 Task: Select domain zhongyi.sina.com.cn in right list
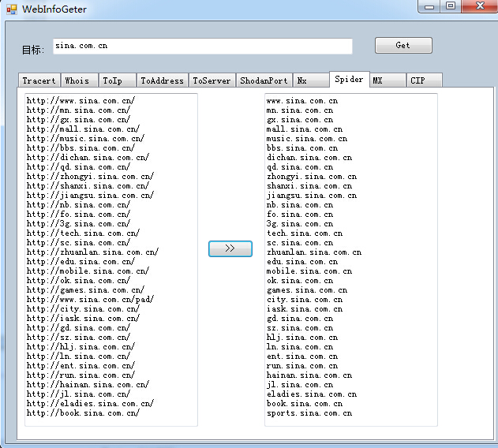[x=312, y=177]
